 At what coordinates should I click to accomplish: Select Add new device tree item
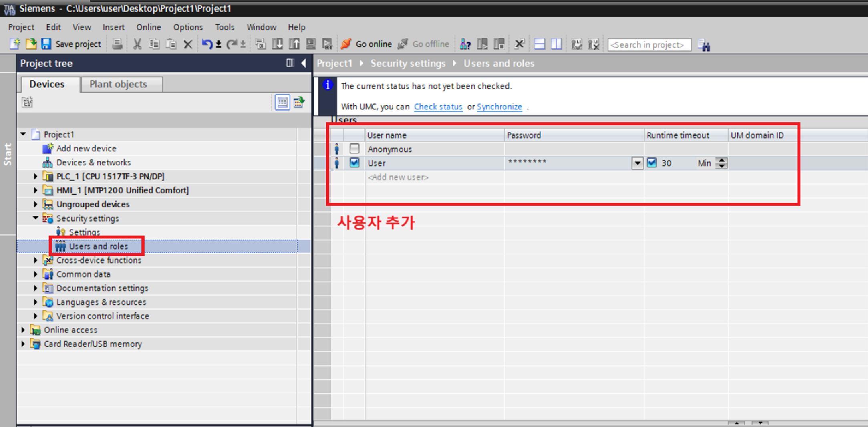click(86, 148)
